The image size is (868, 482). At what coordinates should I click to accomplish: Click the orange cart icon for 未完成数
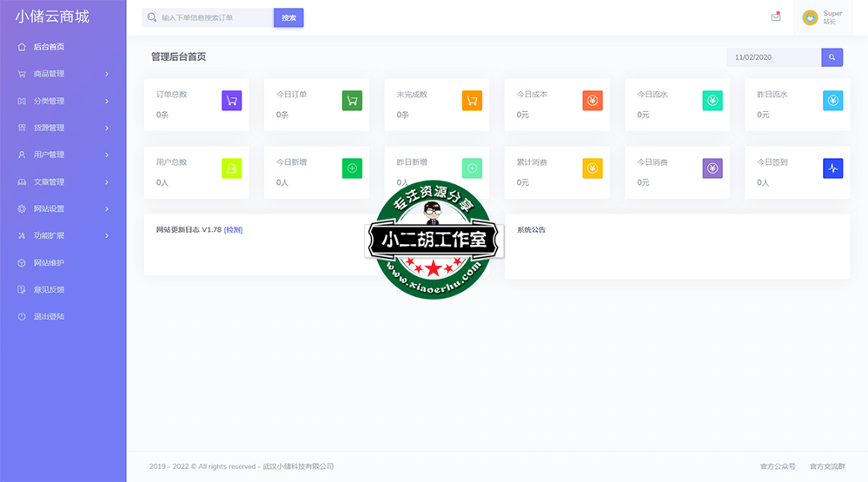[x=472, y=101]
